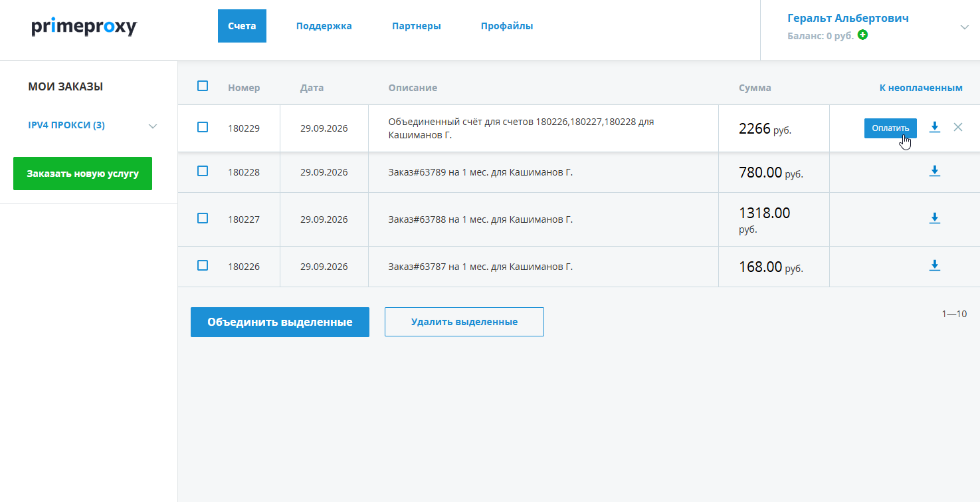Click the 1318.00 руб. amount
Image resolution: width=980 pixels, height=502 pixels.
(x=765, y=221)
